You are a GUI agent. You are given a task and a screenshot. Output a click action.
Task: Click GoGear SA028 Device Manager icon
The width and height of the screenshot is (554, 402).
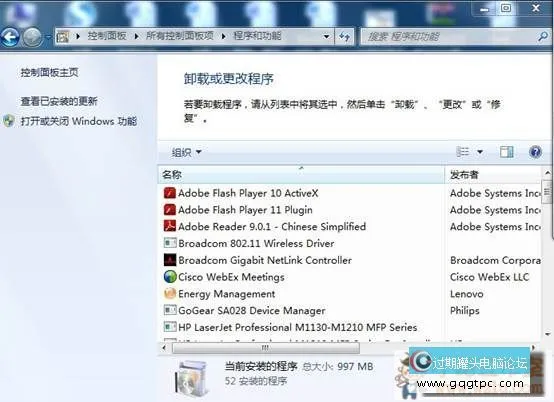click(170, 310)
